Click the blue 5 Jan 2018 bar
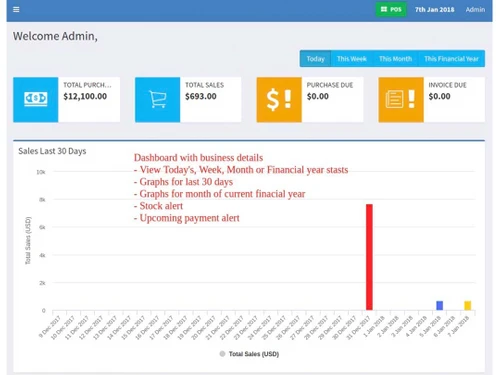Viewport: 500px width, 375px height. (440, 305)
